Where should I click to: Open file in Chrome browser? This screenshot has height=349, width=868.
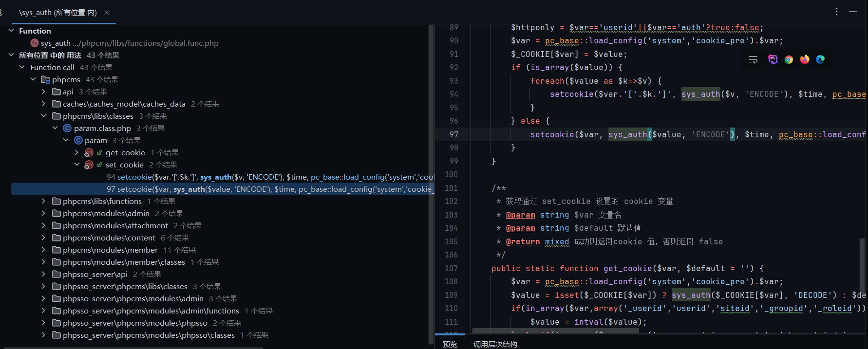click(789, 59)
